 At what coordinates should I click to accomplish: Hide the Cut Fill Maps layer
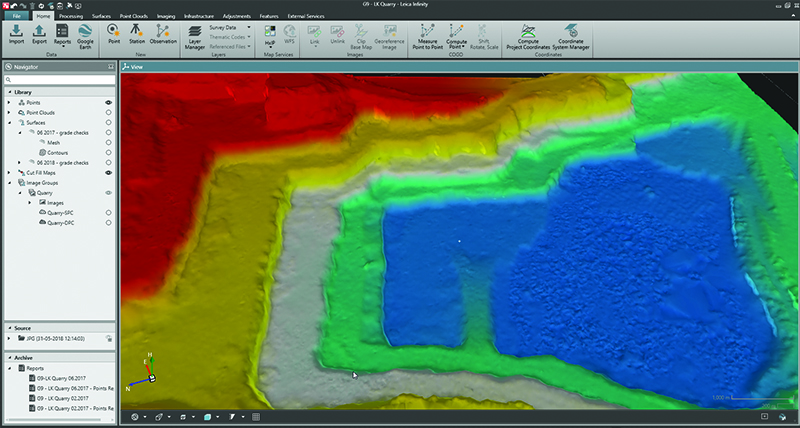click(x=107, y=173)
